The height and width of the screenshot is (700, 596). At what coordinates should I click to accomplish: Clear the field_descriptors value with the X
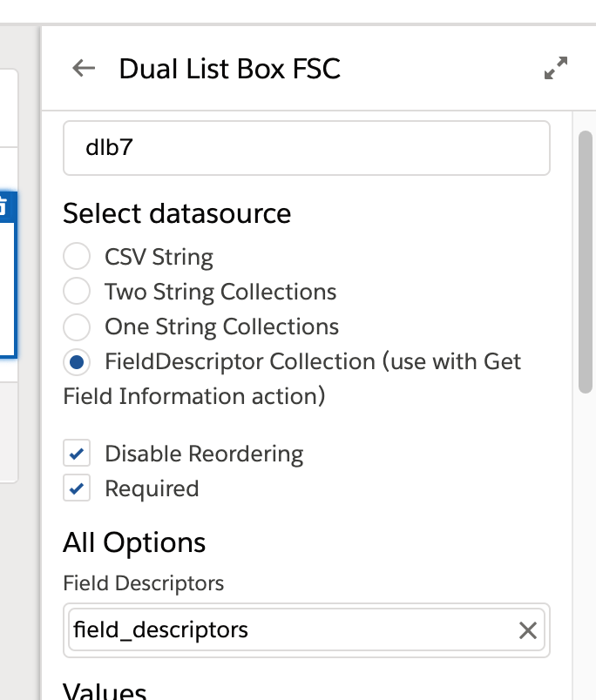click(x=527, y=630)
